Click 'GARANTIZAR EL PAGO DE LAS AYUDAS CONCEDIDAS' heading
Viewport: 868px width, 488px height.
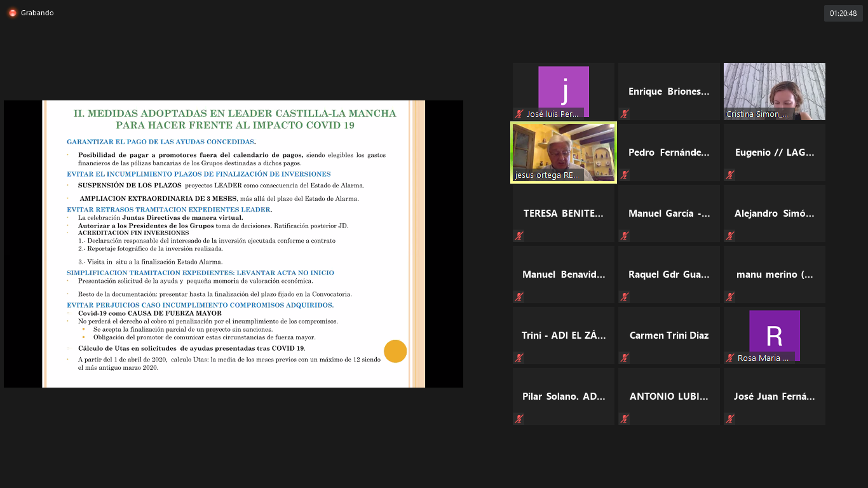pyautogui.click(x=160, y=142)
